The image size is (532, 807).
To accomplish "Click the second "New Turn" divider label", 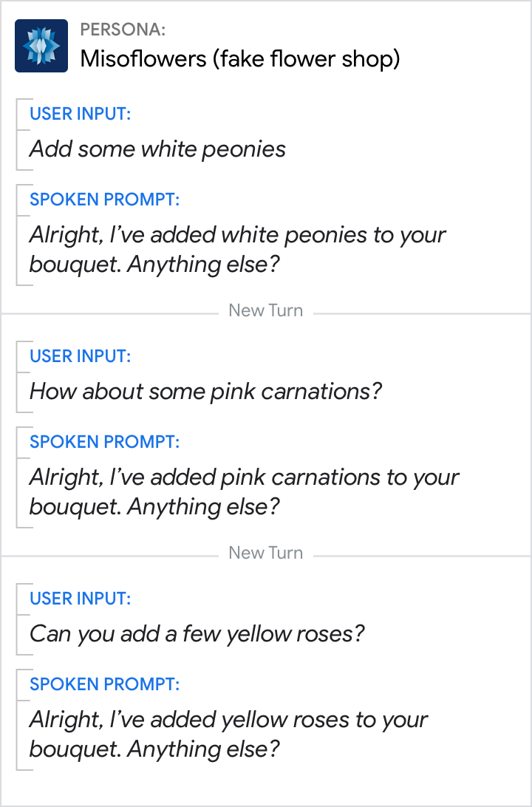I will pyautogui.click(x=265, y=553).
